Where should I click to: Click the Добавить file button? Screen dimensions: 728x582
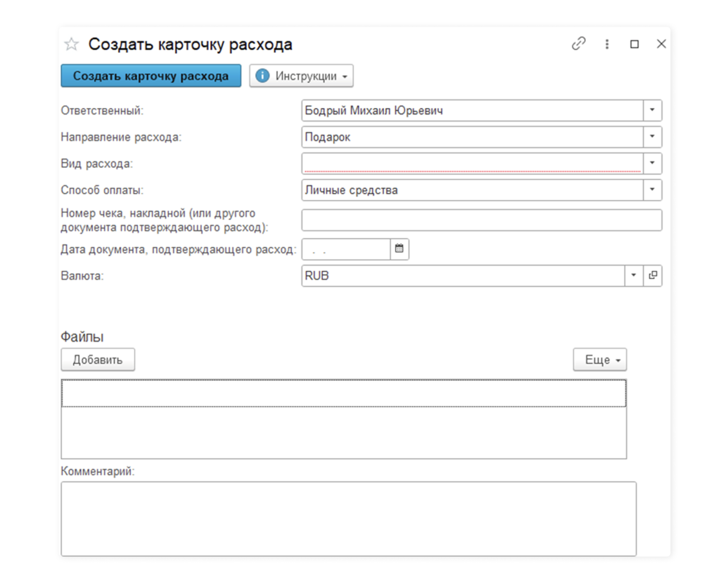(x=97, y=359)
